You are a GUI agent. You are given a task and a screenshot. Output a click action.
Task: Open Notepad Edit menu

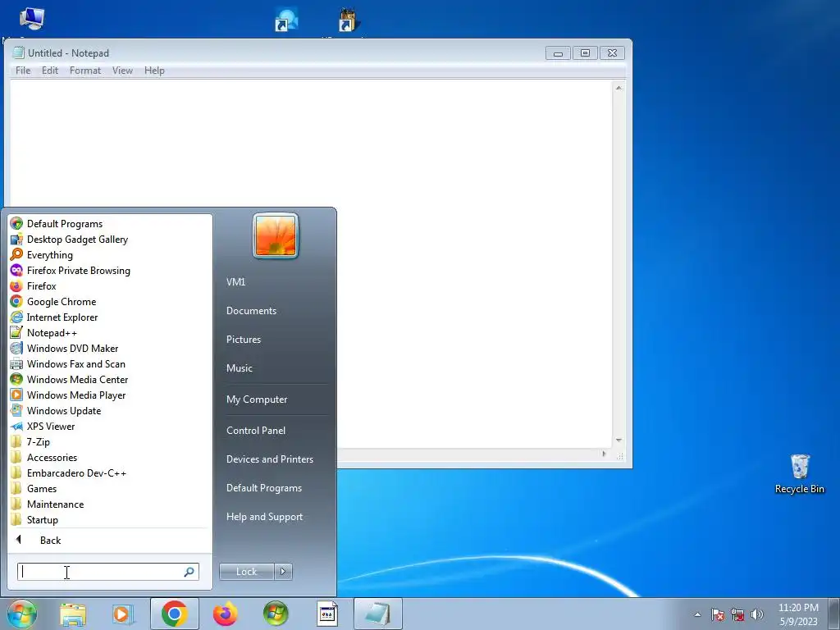coord(50,71)
